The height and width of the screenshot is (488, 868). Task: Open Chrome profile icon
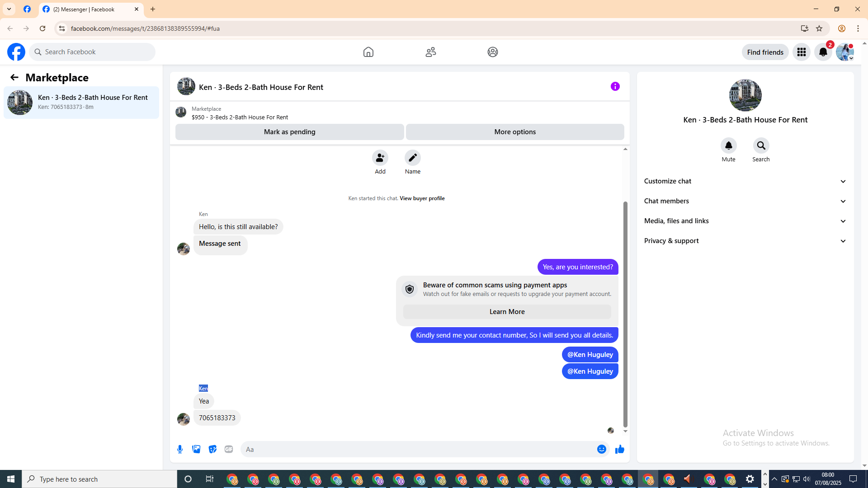coord(842,28)
